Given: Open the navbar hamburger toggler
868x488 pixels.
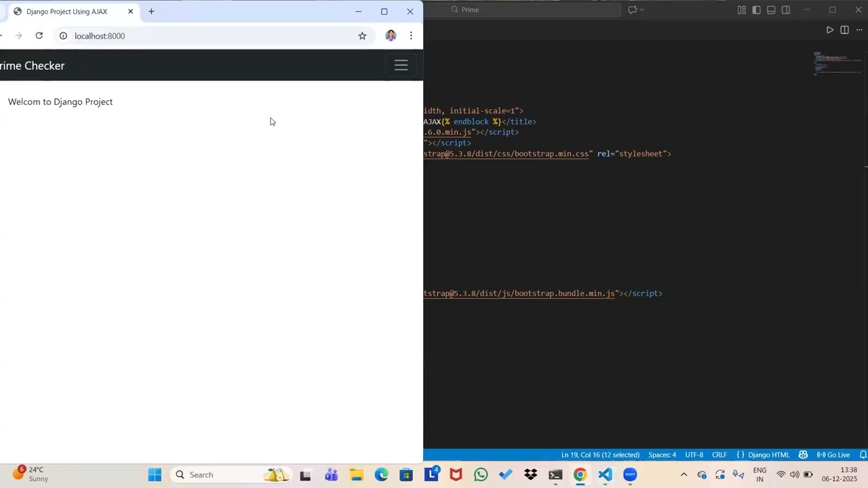Looking at the screenshot, I should (401, 65).
